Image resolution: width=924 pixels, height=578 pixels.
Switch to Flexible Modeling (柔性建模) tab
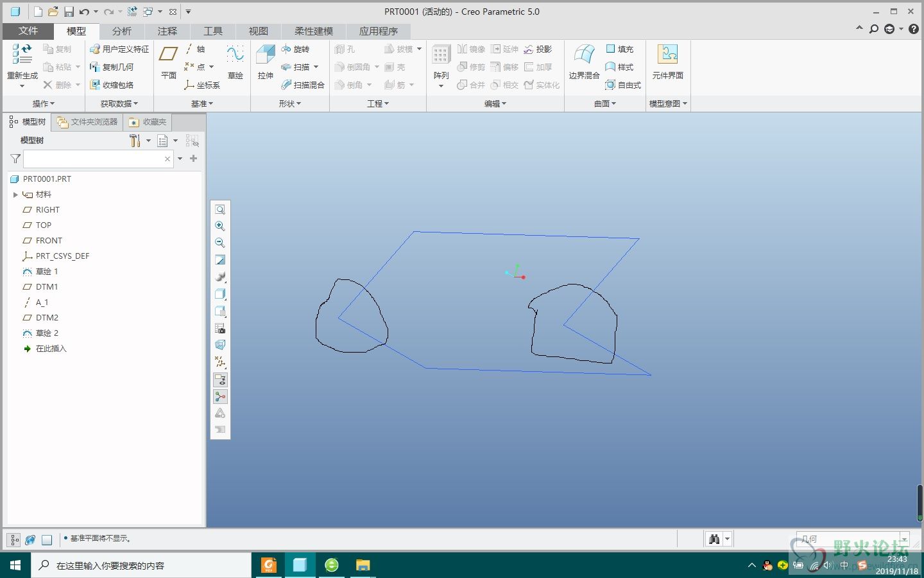[x=314, y=31]
